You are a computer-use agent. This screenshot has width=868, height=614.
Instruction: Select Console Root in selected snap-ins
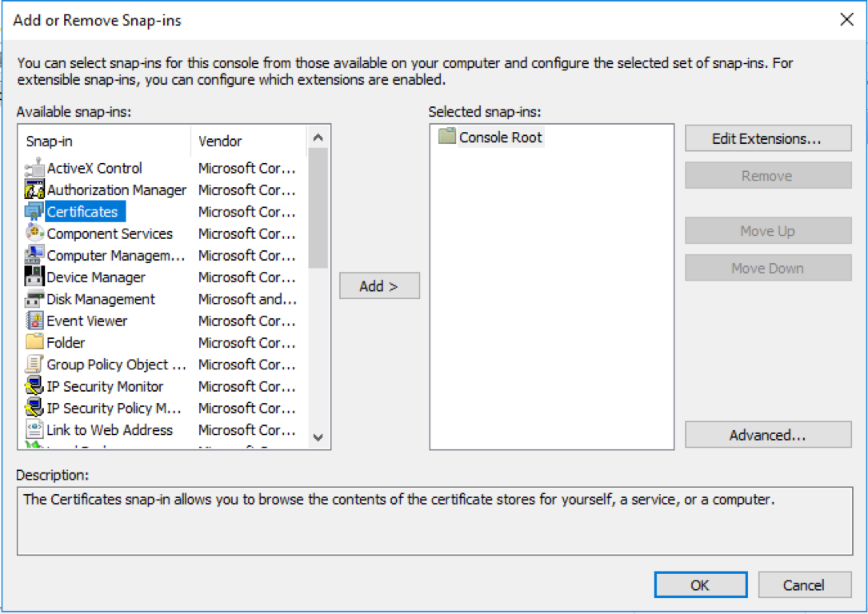click(x=499, y=137)
